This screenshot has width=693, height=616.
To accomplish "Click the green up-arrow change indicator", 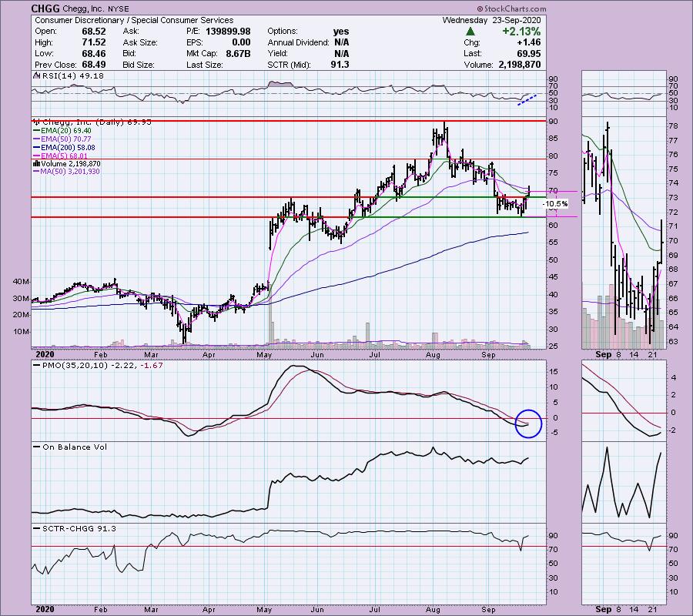I will (x=470, y=32).
